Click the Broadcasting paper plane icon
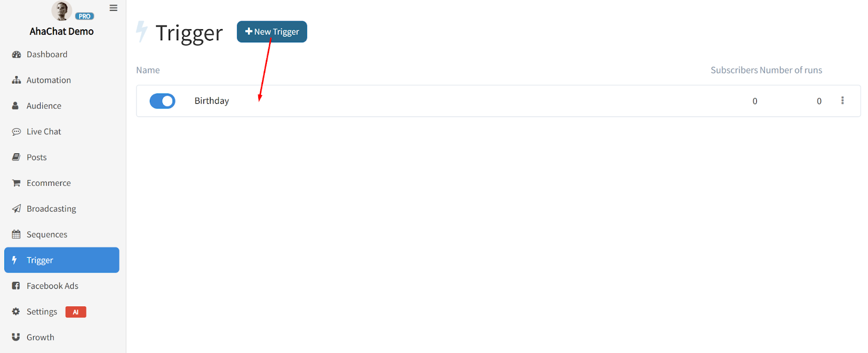The height and width of the screenshot is (353, 868). tap(16, 209)
